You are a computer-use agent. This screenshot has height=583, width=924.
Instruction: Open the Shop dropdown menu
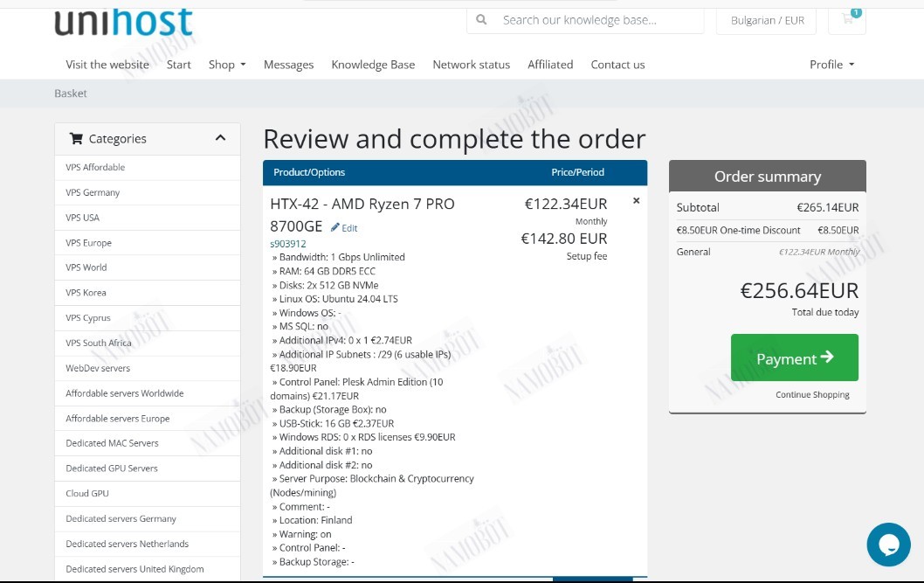point(227,65)
